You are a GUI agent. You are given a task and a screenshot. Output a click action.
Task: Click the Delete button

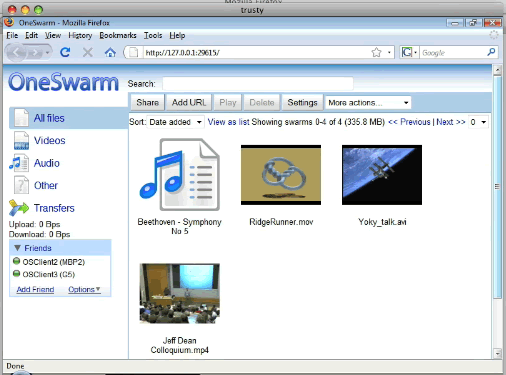(262, 102)
